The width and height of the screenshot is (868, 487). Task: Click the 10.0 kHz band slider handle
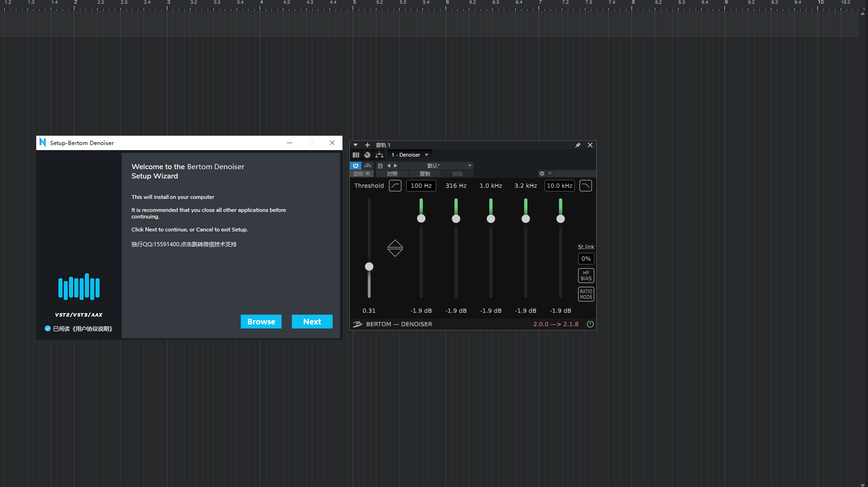click(560, 218)
